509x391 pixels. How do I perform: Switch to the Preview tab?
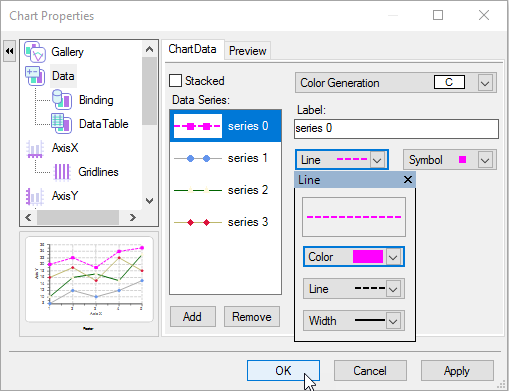248,51
